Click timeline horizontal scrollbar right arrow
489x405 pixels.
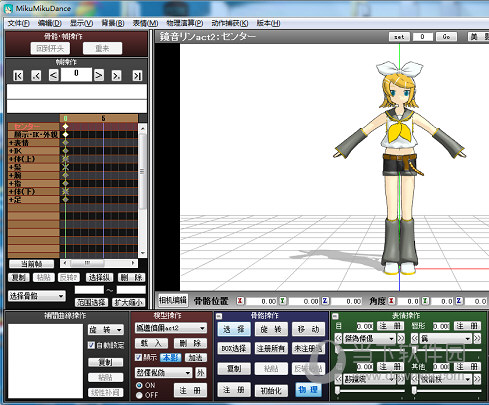[x=133, y=263]
